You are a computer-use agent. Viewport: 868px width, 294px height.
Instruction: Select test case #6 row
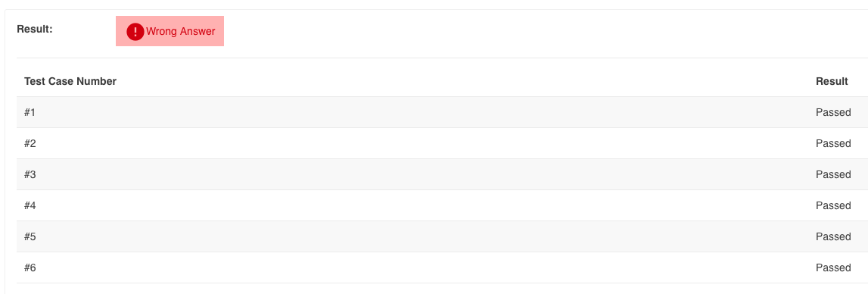pos(442,267)
